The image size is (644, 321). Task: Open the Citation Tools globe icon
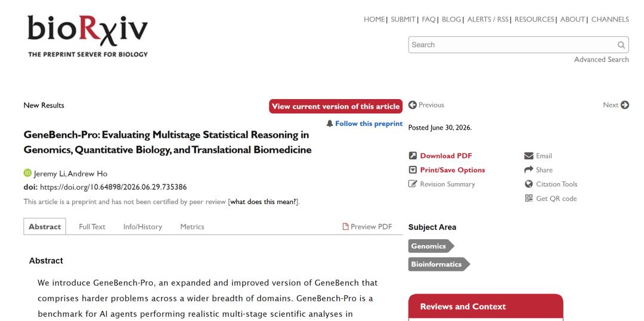(x=528, y=184)
